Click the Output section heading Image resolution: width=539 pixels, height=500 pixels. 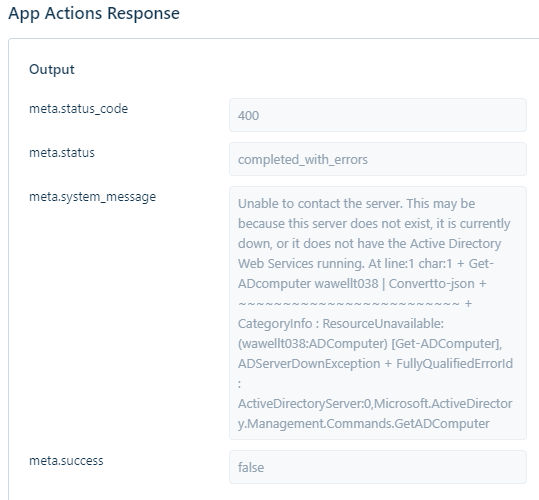52,69
